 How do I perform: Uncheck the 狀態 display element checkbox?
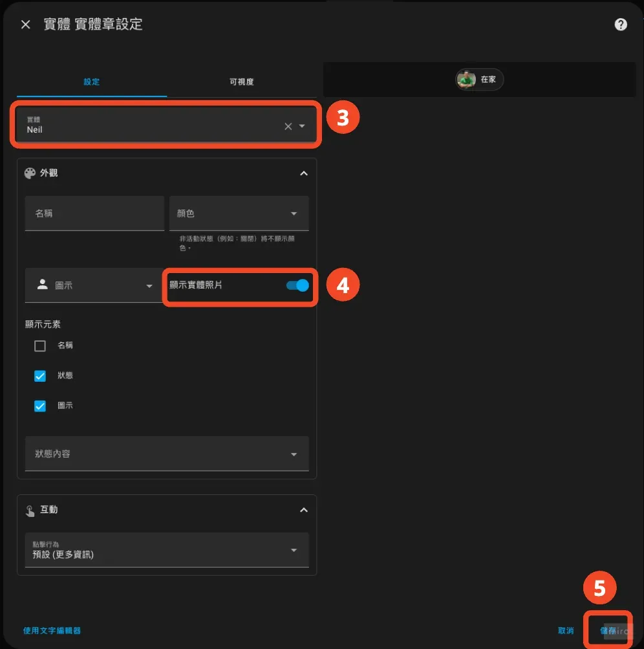[40, 375]
